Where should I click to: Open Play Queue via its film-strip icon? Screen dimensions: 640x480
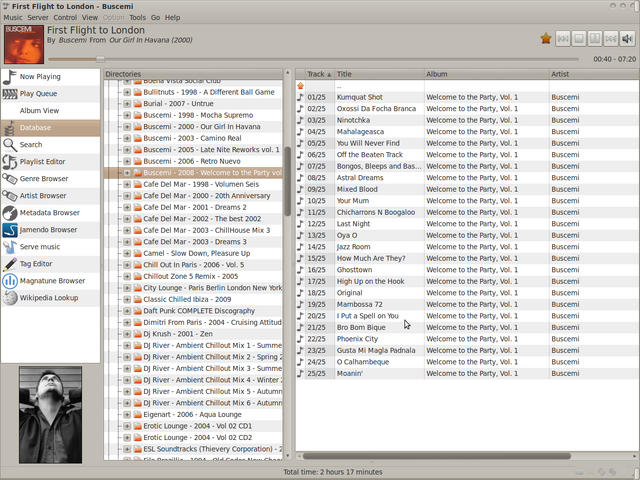(x=10, y=94)
